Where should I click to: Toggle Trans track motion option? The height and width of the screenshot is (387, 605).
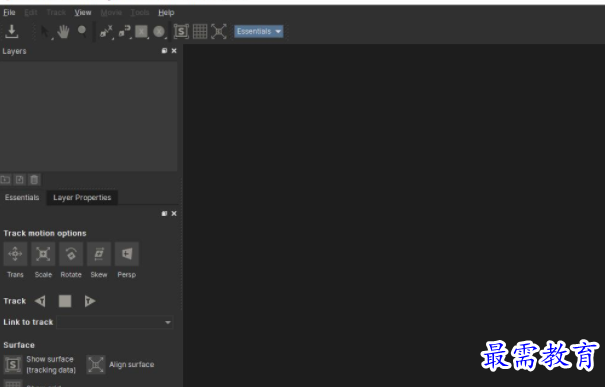click(15, 254)
